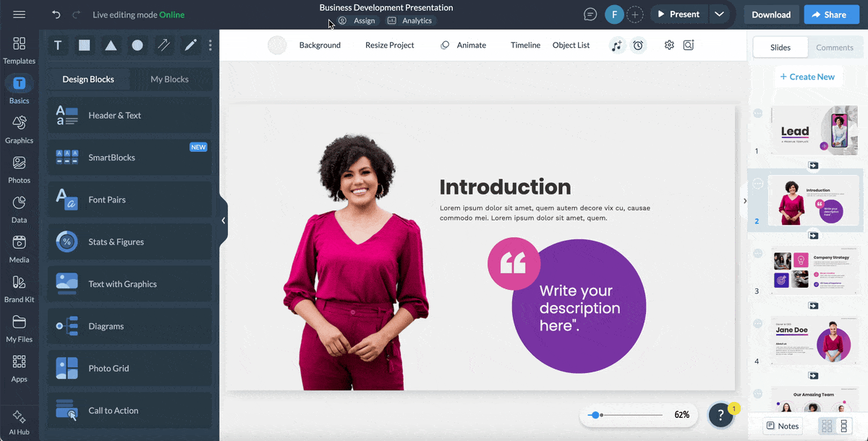The width and height of the screenshot is (868, 441).
Task: Create New slide
Action: [807, 77]
